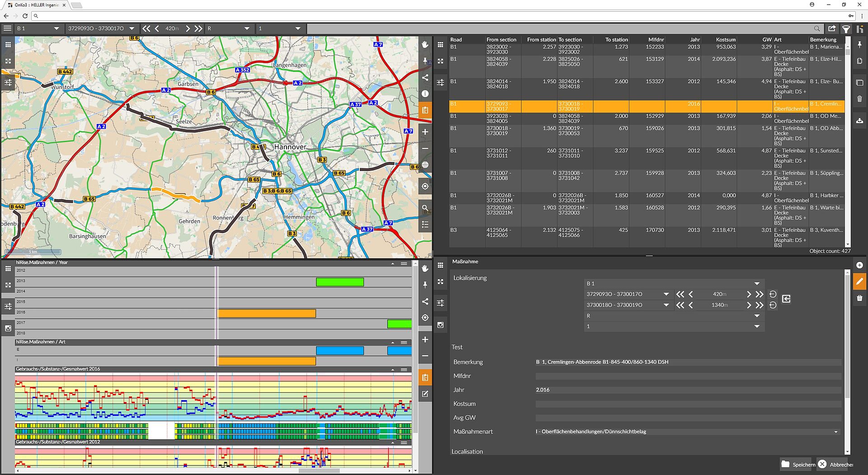Click the blue bar in Art row E

tap(340, 351)
